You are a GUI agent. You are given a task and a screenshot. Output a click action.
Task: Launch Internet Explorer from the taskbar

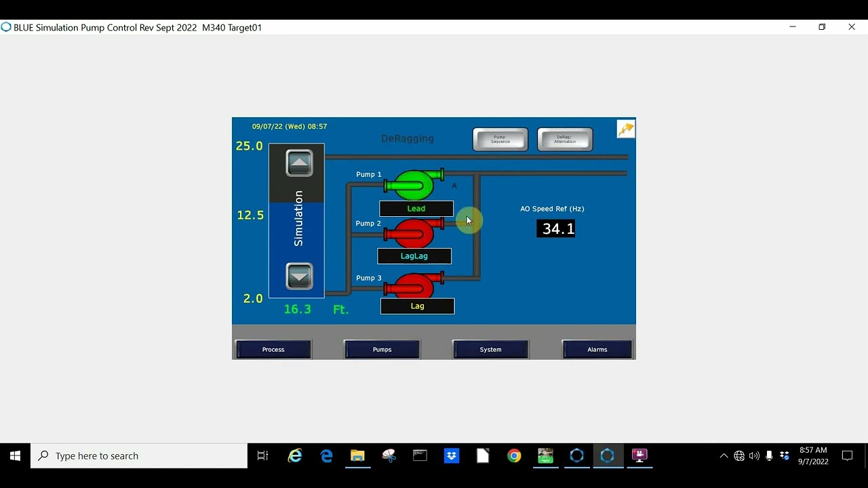coord(295,456)
